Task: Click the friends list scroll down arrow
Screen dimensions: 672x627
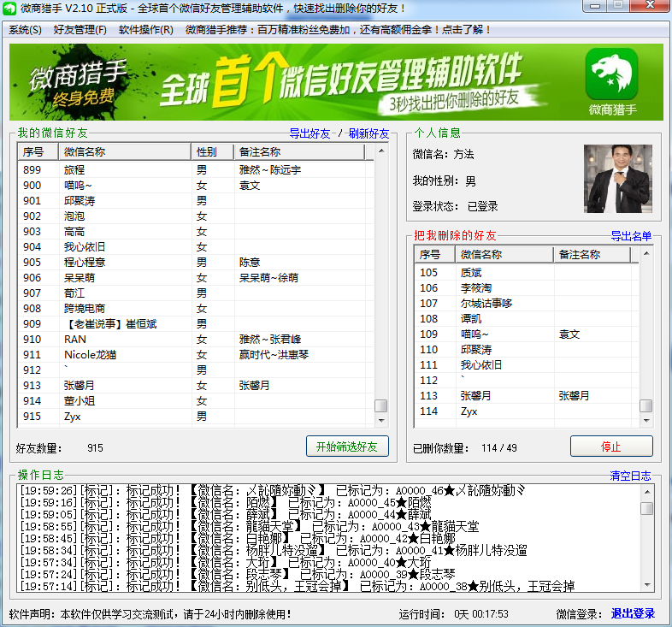Action: point(381,420)
